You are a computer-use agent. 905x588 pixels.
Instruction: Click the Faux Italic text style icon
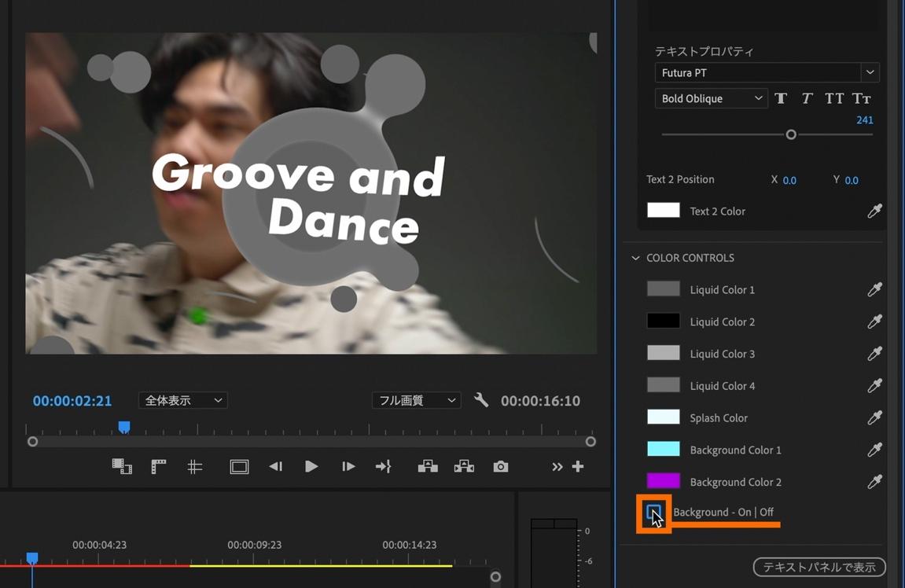tap(807, 99)
